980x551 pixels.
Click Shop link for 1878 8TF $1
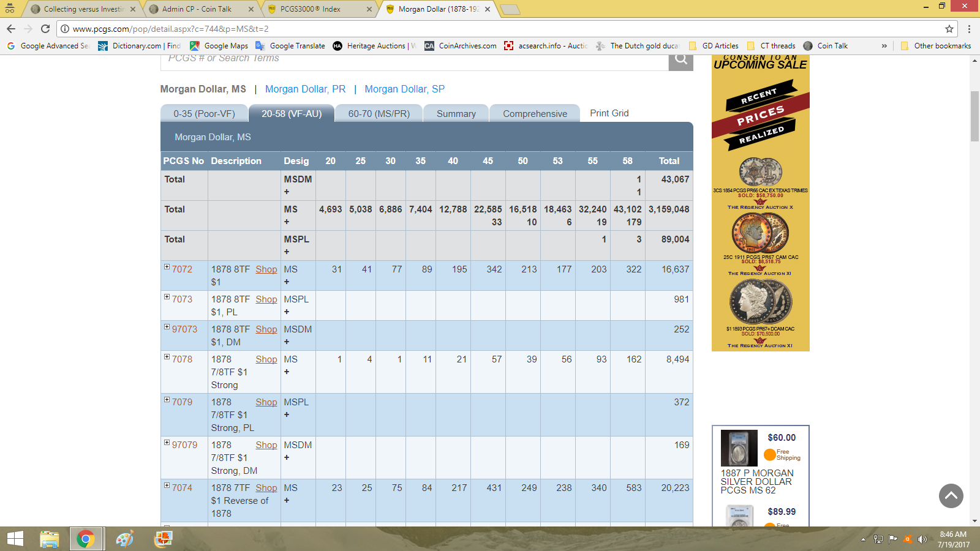(x=266, y=269)
